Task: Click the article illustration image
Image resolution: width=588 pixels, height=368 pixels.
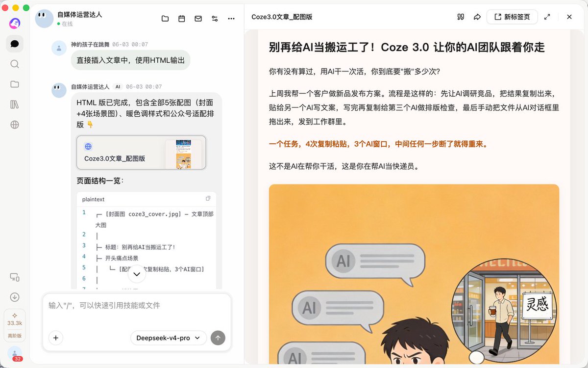Action: point(414,274)
